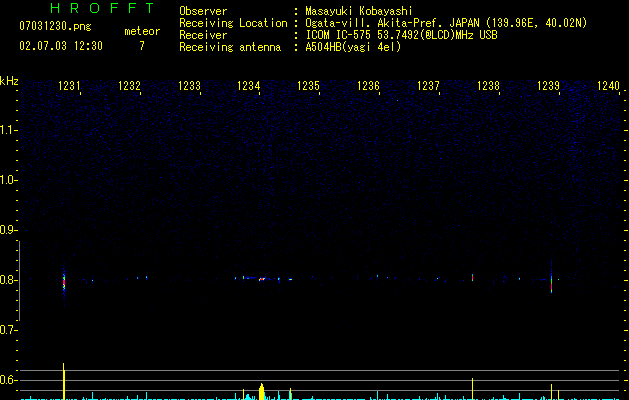The height and width of the screenshot is (400, 629).
Task: Click the strong meteor echo near 1231
Action: 64,282
